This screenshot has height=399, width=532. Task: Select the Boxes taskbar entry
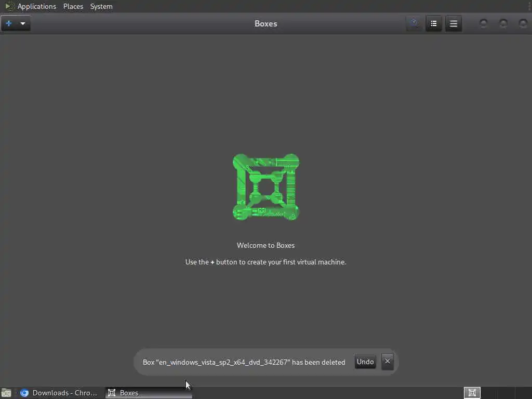(x=149, y=393)
